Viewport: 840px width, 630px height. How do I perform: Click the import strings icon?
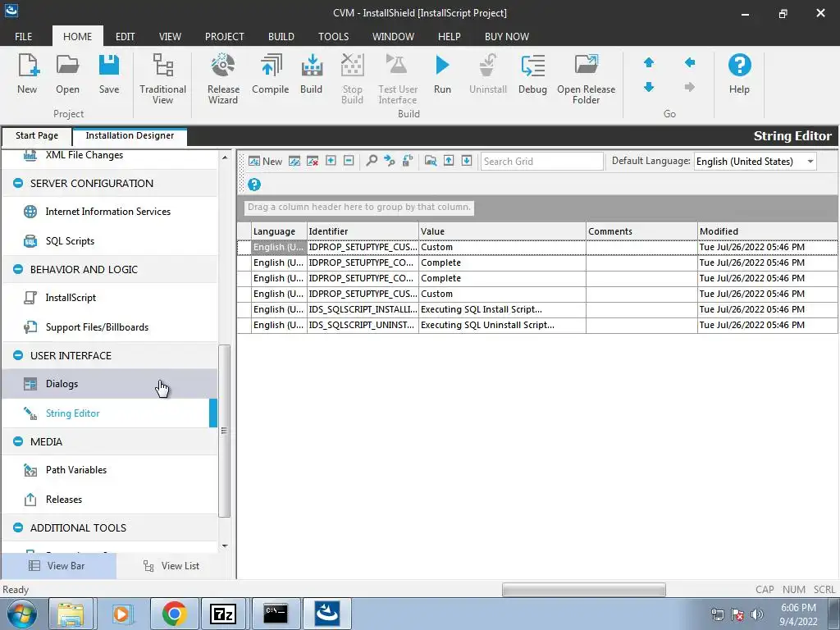click(x=467, y=161)
